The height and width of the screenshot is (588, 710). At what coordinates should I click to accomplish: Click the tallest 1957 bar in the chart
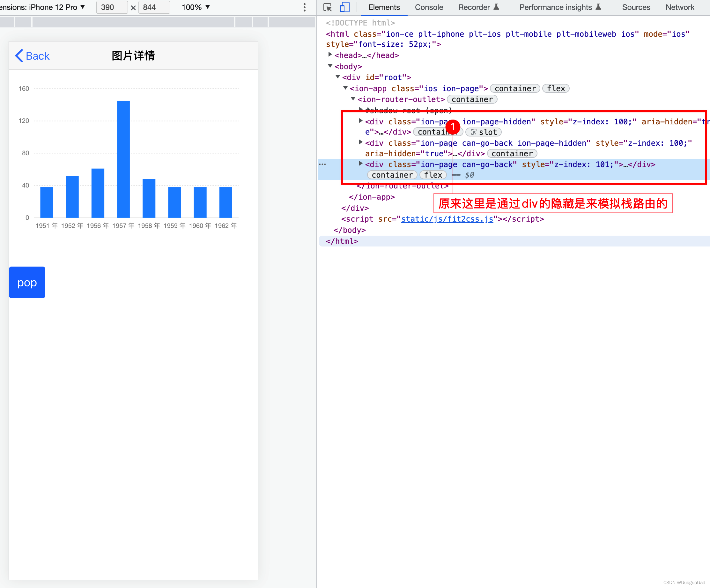(123, 159)
